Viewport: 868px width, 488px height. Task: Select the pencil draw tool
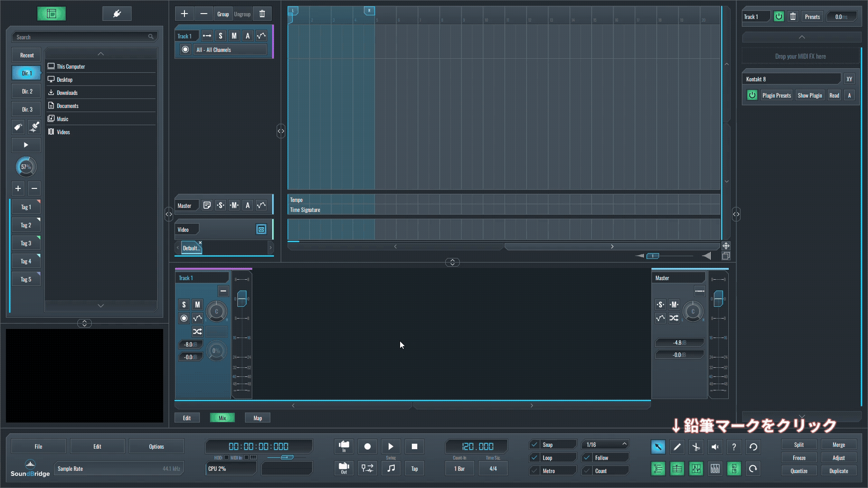[677, 447]
